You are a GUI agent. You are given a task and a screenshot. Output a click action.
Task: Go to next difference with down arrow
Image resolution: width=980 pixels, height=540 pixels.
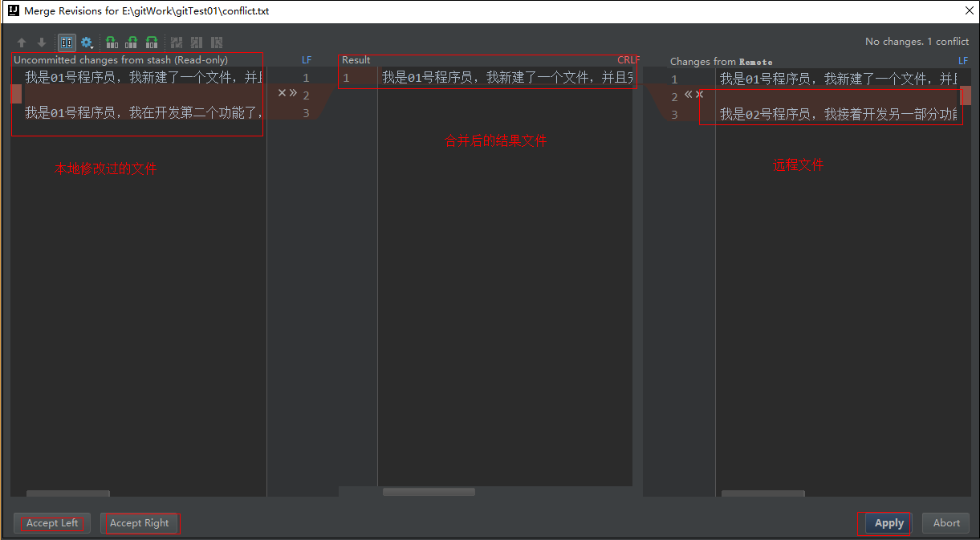[x=42, y=43]
